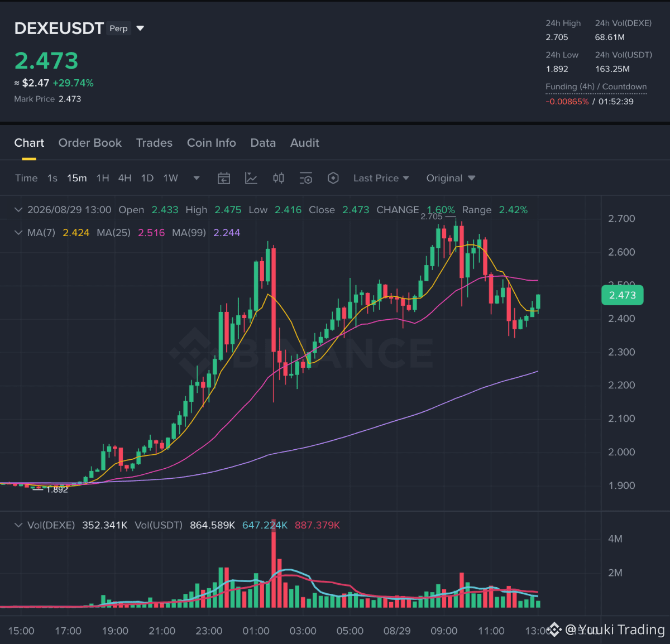Click the Mark Price 2.473 value
Screen dimensions: 670x644
70,99
